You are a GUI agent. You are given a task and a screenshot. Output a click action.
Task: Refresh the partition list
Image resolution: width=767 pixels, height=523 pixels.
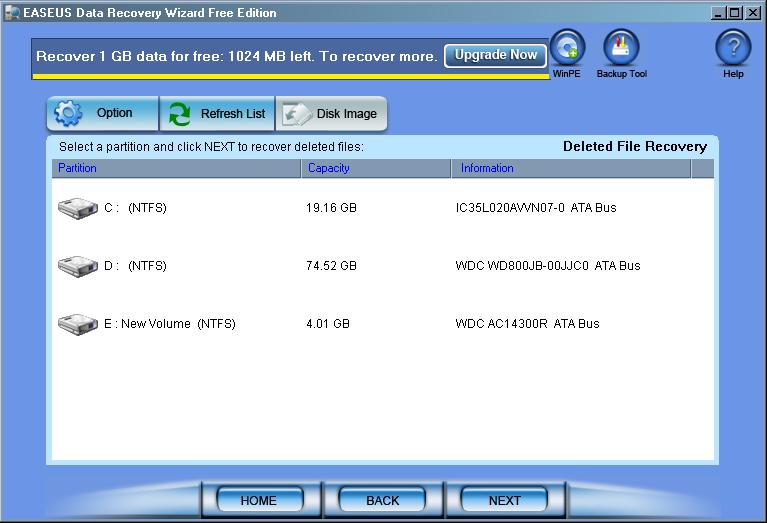(x=217, y=114)
